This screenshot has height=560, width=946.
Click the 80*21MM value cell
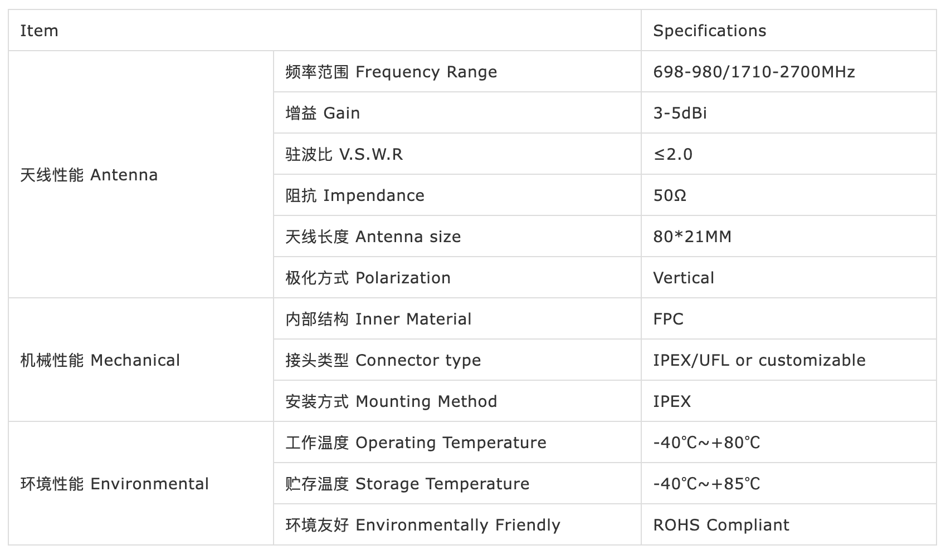point(692,237)
